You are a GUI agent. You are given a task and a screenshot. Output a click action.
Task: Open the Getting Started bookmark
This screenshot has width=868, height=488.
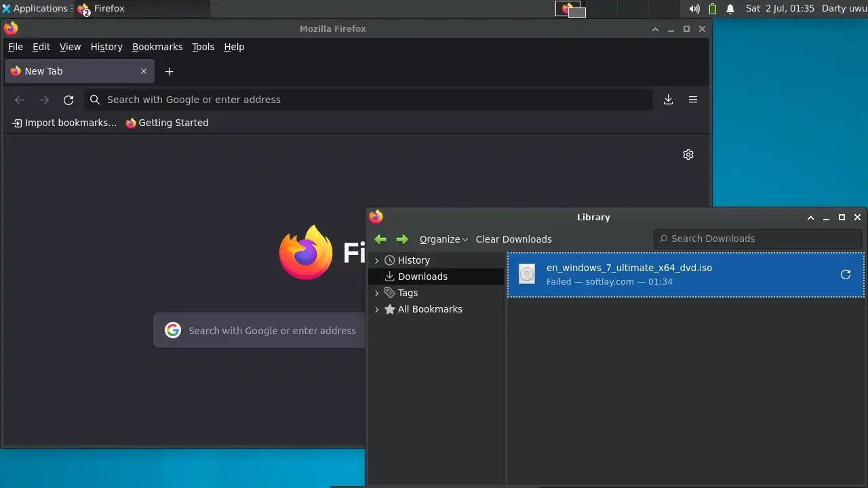click(167, 123)
